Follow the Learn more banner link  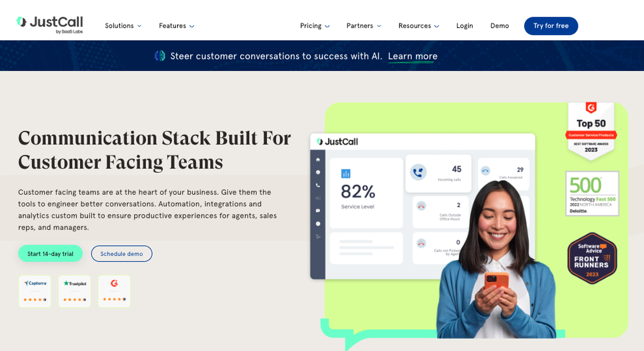point(412,56)
